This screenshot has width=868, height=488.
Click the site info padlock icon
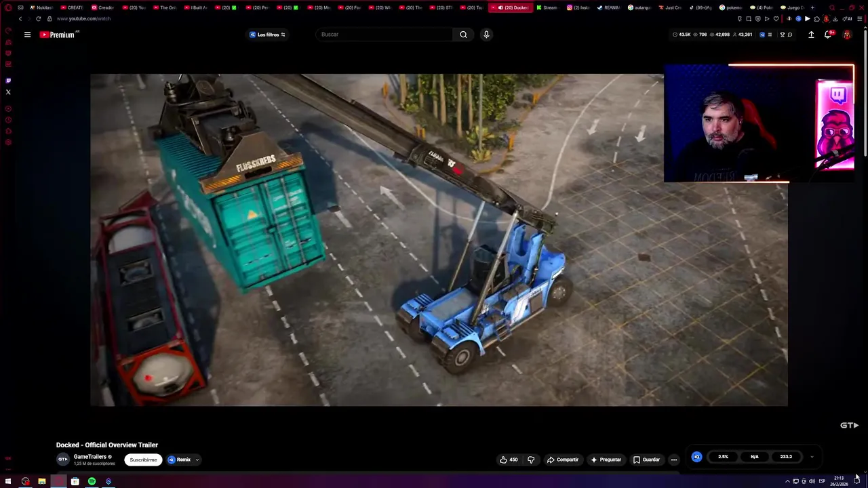pos(49,19)
